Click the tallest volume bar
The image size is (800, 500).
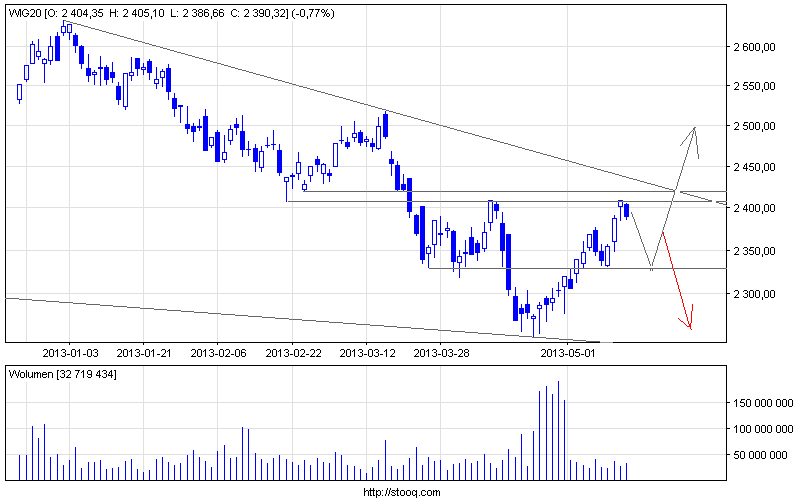click(558, 431)
